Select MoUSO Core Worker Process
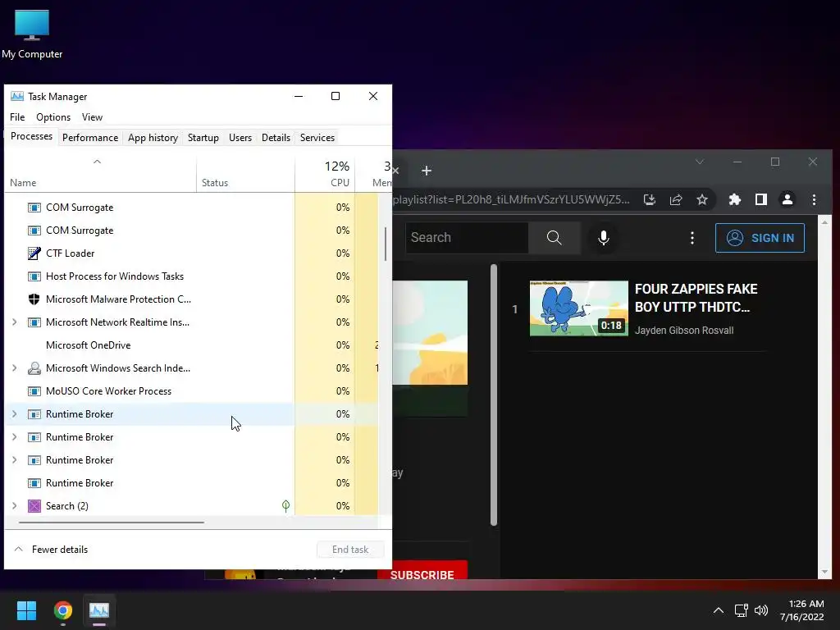Screen dimensions: 840x630 (192, 391)
